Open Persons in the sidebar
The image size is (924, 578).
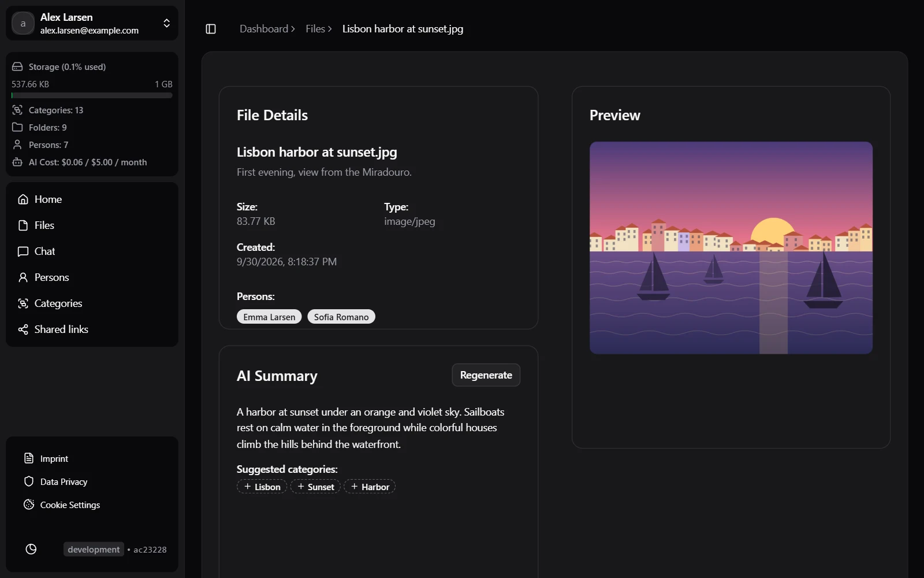[x=92, y=277]
